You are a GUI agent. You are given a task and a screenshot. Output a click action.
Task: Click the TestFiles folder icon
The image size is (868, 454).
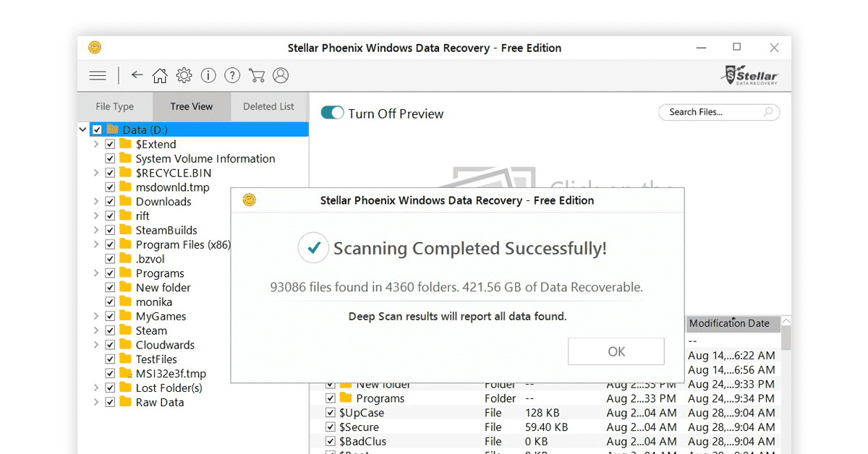pyautogui.click(x=125, y=359)
